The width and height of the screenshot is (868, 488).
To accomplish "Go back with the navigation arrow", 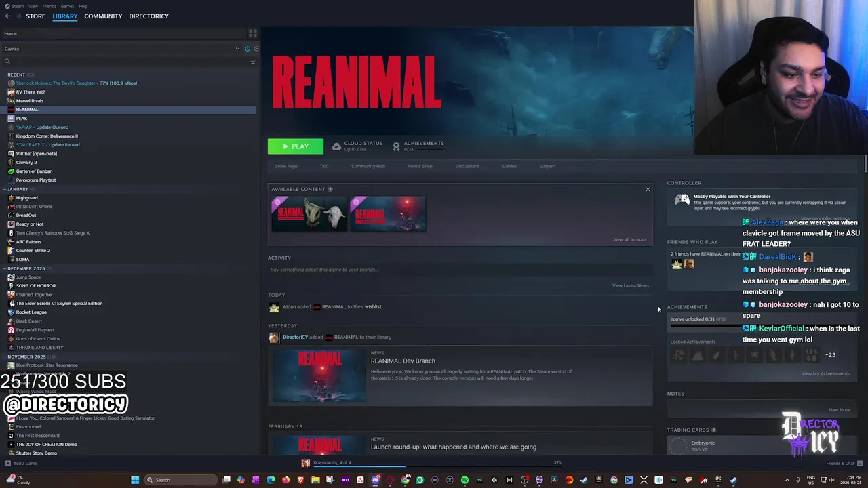I will pyautogui.click(x=8, y=16).
